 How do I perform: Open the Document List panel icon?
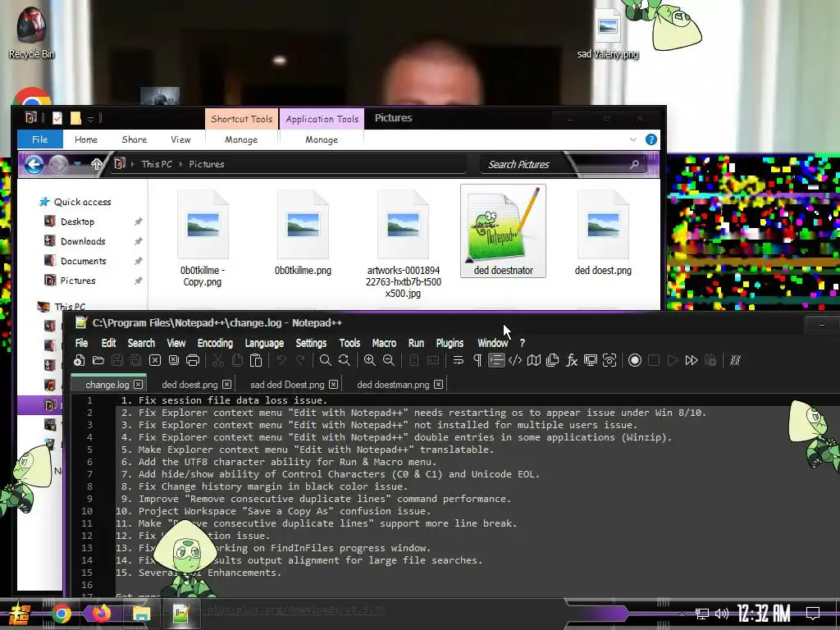(x=552, y=361)
